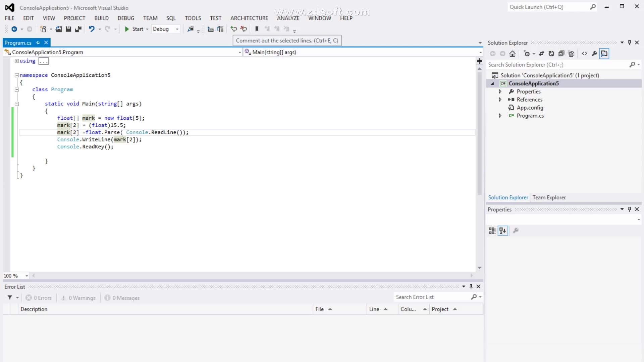Image resolution: width=644 pixels, height=362 pixels.
Task: Click the Open File toolbar icon
Action: (59, 29)
